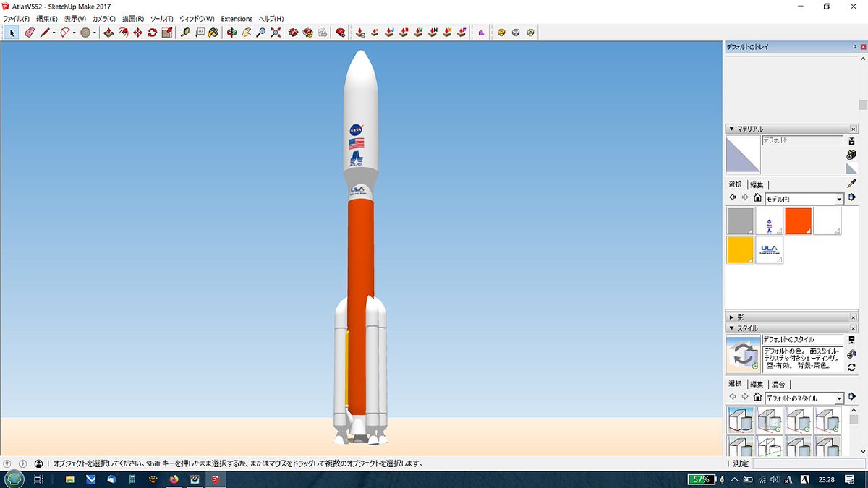Collapse the マテリアル panel
The image size is (868, 488).
coord(731,129)
